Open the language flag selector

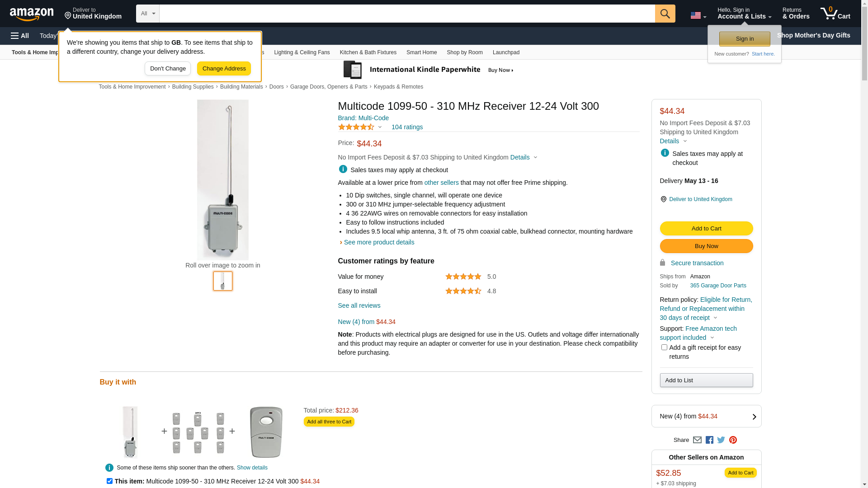[x=698, y=16]
